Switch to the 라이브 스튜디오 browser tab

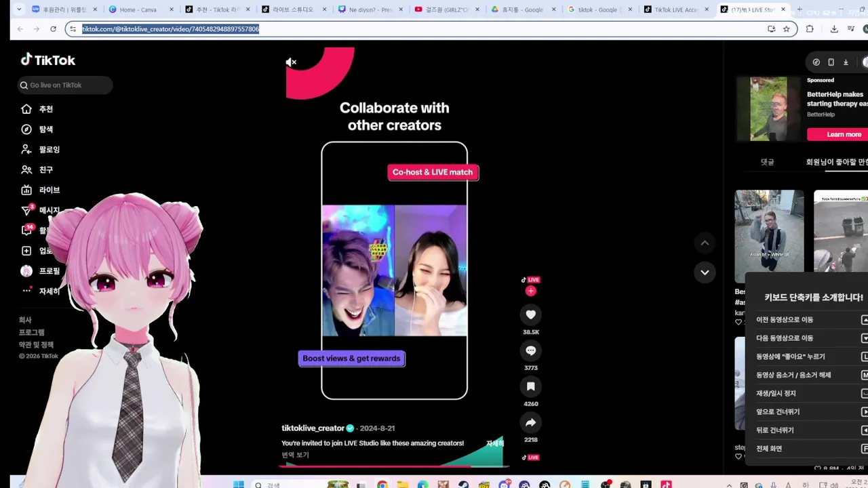click(x=294, y=9)
